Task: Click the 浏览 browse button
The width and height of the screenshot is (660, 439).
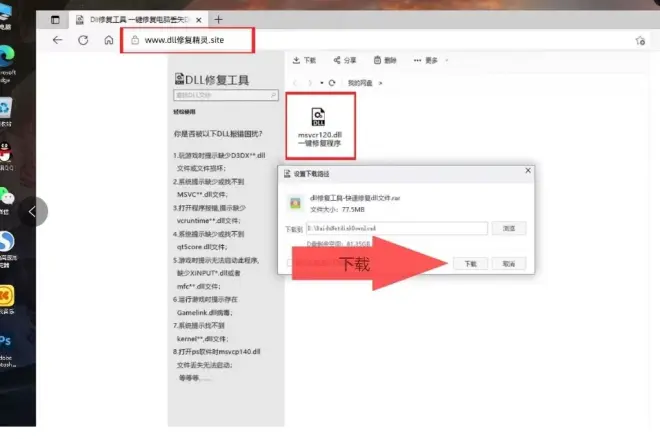Action: click(508, 228)
